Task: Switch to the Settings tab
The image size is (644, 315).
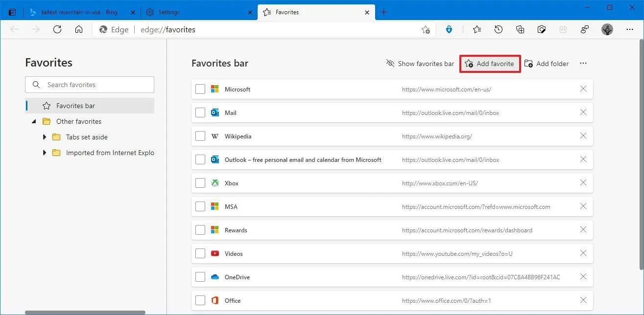Action: [x=199, y=12]
